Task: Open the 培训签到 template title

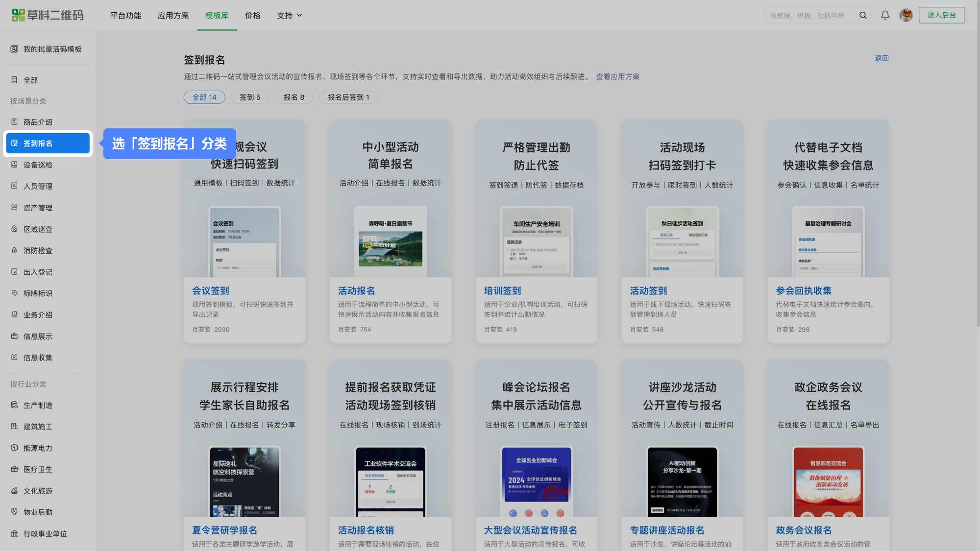Action: [x=503, y=291]
